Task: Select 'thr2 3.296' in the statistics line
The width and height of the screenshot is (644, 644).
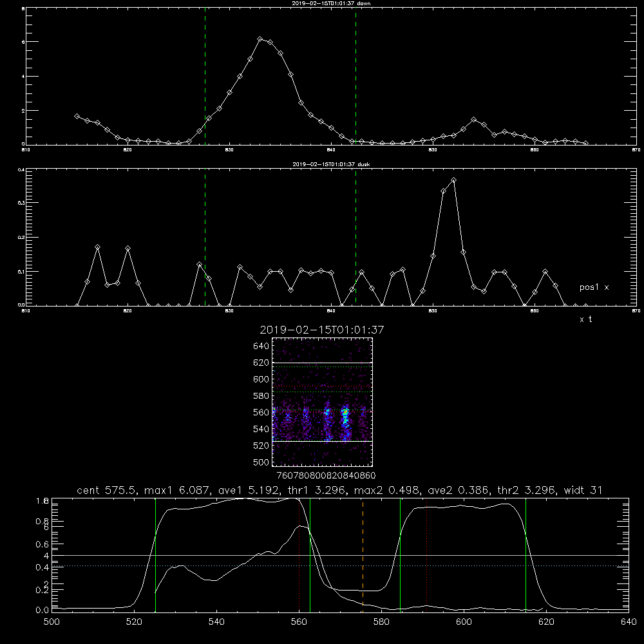Action: (527, 490)
